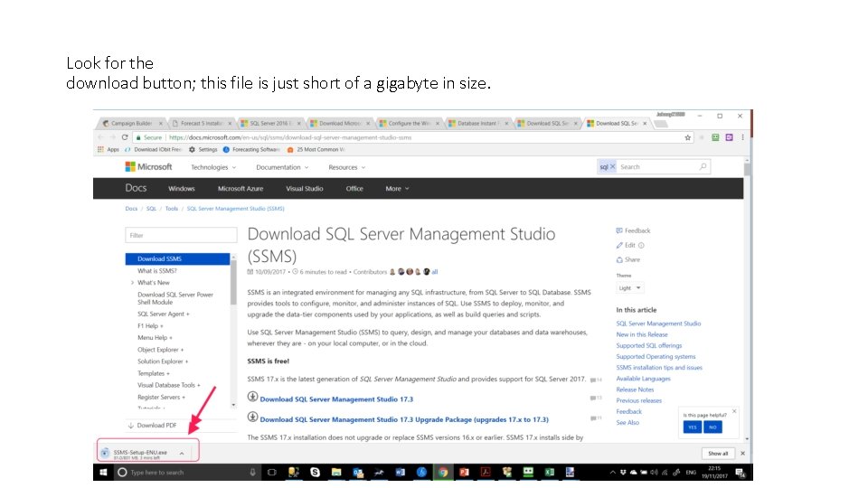This screenshot has width=868, height=488.
Task: Open Word from the taskbar
Action: [401, 472]
